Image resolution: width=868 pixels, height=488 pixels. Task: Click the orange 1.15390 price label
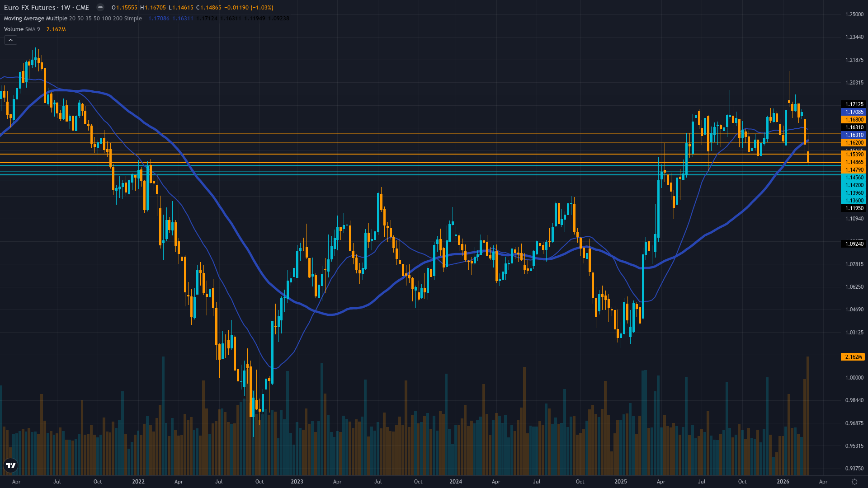click(x=853, y=155)
